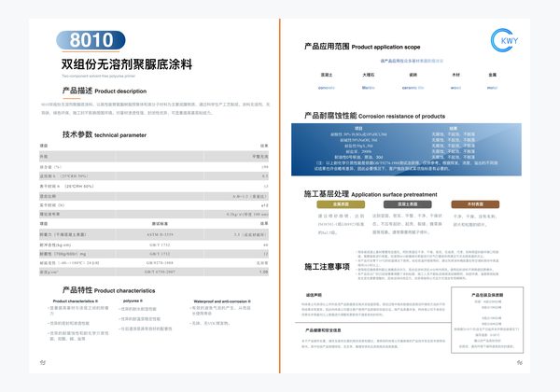Click the 'ceramic tile' application label
The height and width of the screenshot is (392, 560).
[413, 88]
